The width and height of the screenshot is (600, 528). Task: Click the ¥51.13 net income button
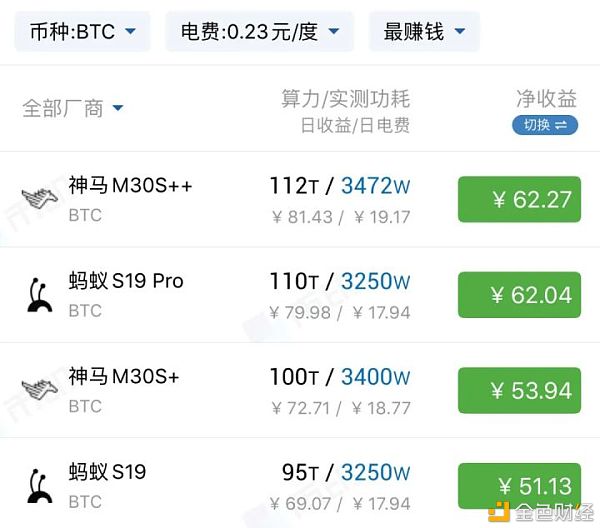519,486
